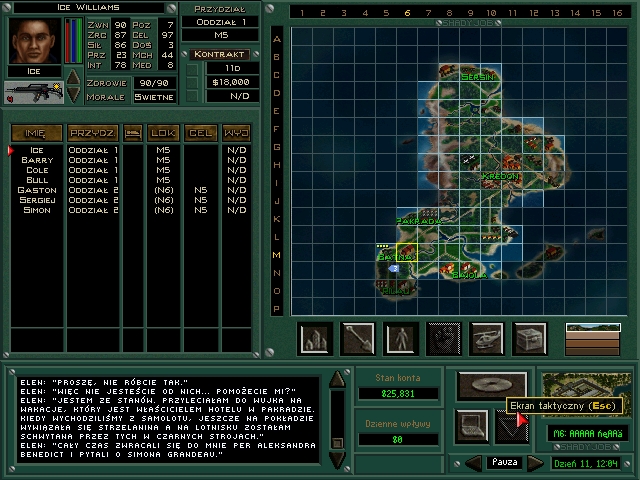The height and width of the screenshot is (480, 640).
Task: Click the Pauza time button
Action: pyautogui.click(x=504, y=463)
